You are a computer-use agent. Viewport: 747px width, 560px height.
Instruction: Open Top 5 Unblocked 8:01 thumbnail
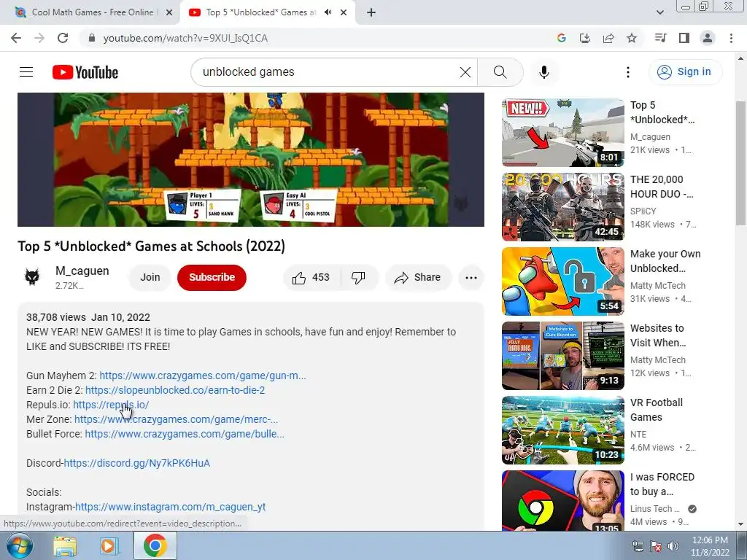[562, 133]
